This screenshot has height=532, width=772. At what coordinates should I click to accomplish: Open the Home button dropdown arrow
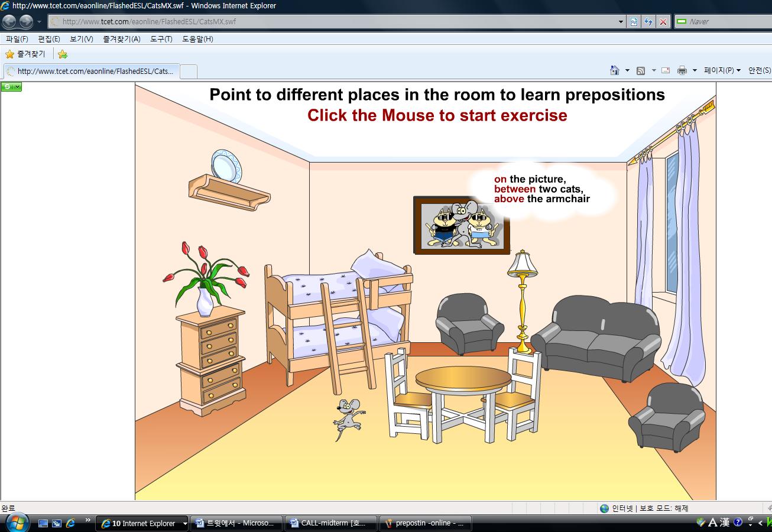(x=627, y=70)
